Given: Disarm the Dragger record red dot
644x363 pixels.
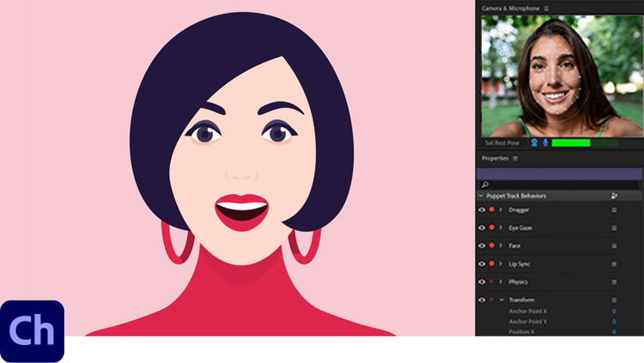Looking at the screenshot, I should pos(492,210).
